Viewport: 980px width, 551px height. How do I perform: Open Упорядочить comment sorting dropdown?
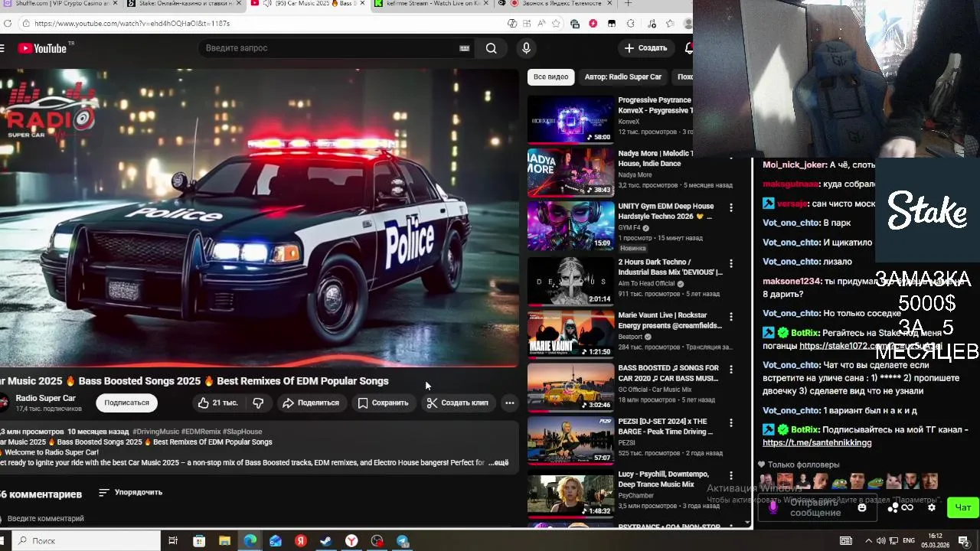131,492
